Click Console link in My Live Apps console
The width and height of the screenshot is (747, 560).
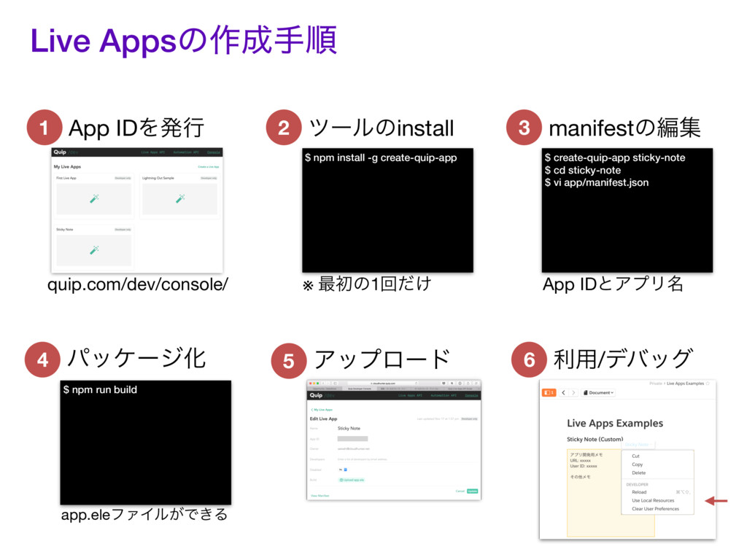(x=214, y=152)
